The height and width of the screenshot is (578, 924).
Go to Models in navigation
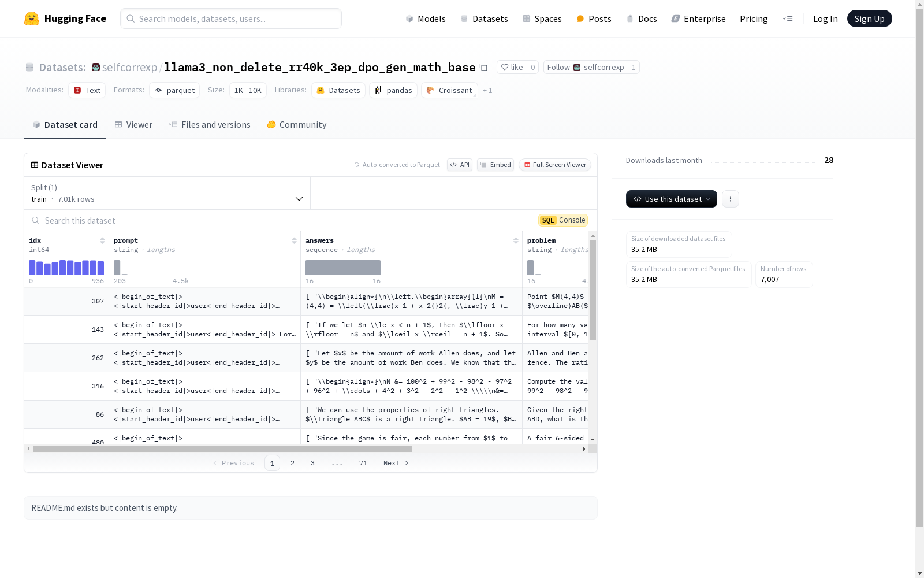coord(426,18)
